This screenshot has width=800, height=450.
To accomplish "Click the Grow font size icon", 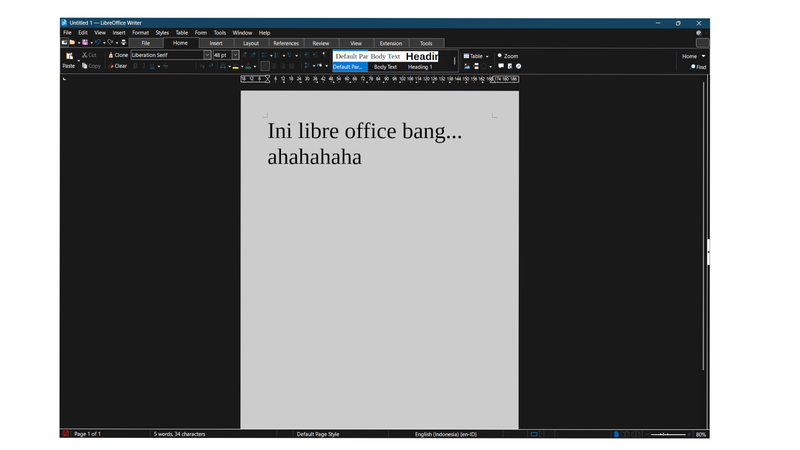I will coord(244,55).
